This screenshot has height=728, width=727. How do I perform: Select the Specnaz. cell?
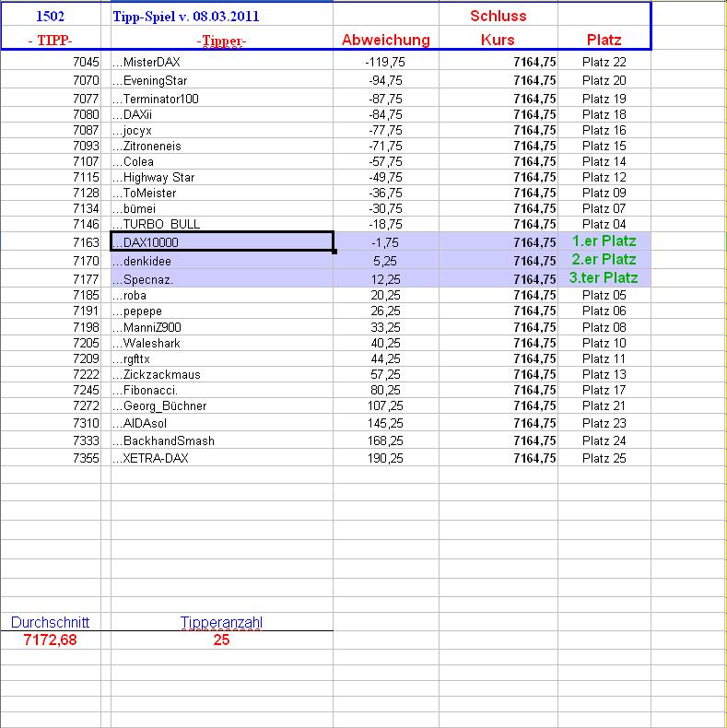(222, 278)
